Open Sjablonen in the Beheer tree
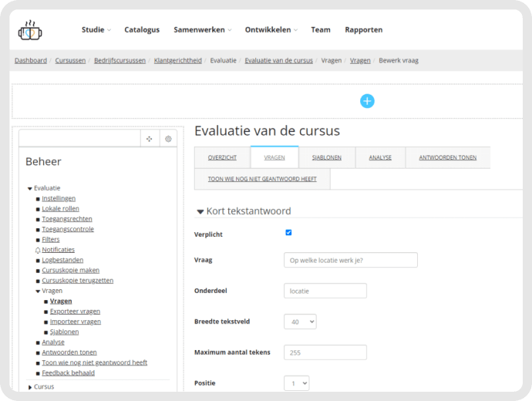532x401 pixels. pyautogui.click(x=64, y=332)
